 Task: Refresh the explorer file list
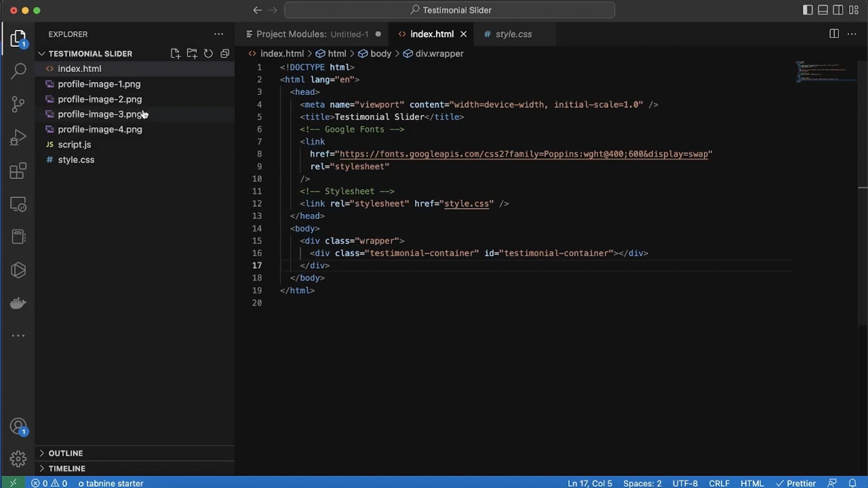click(x=208, y=53)
